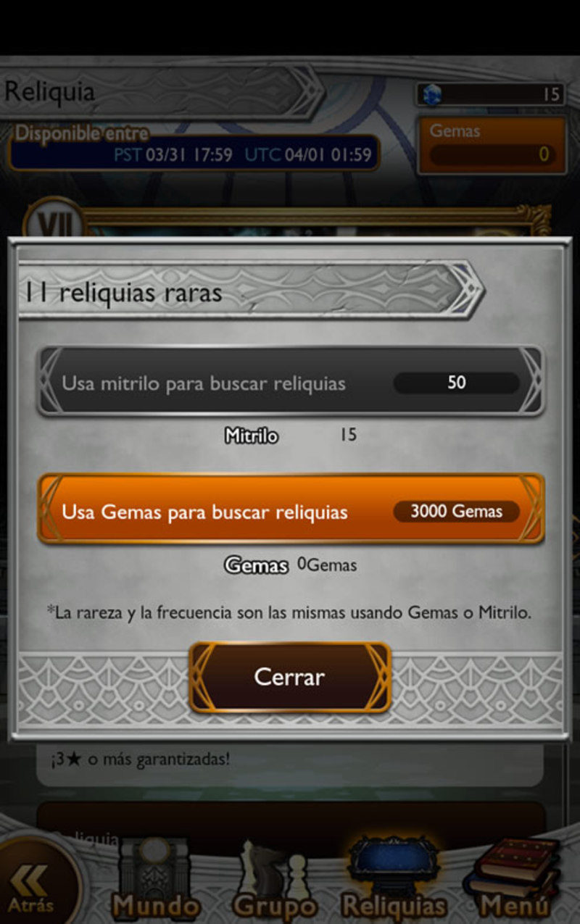Use Gemas para buscar reliquias
Image resolution: width=580 pixels, height=924 pixels.
(291, 510)
